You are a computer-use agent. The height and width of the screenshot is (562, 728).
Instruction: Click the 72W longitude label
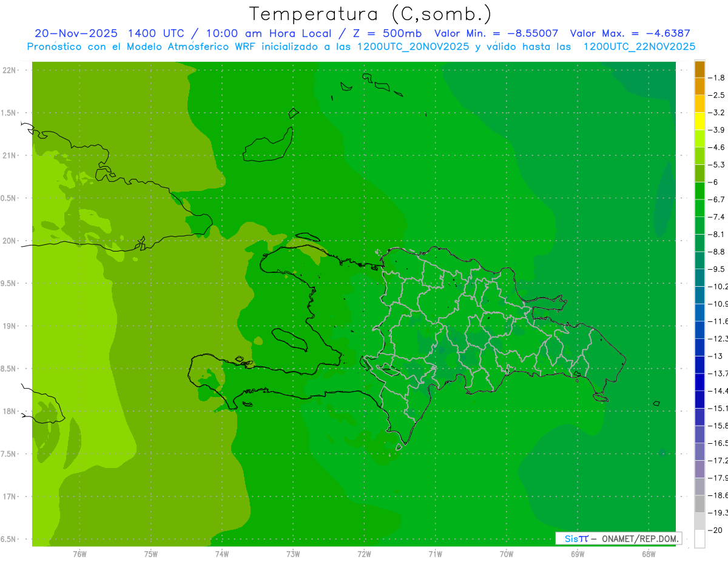point(364,554)
